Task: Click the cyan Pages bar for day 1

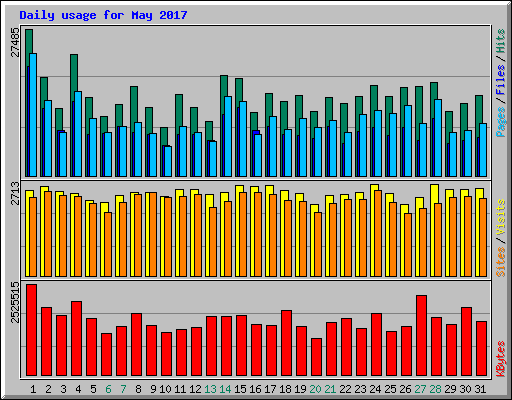Action: pyautogui.click(x=33, y=115)
